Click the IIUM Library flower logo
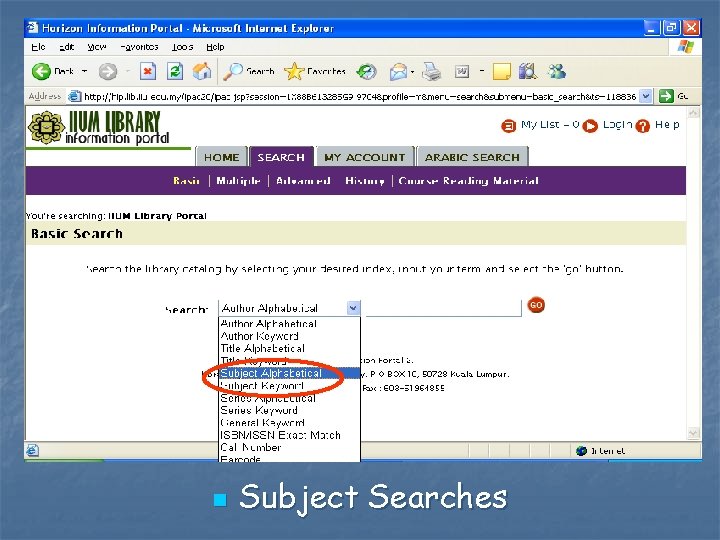The height and width of the screenshot is (540, 720). pyautogui.click(x=46, y=127)
